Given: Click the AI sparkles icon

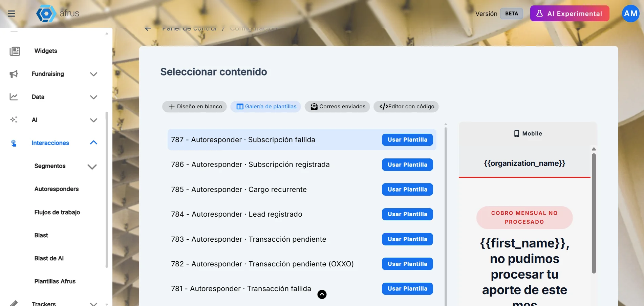Looking at the screenshot, I should tap(14, 119).
